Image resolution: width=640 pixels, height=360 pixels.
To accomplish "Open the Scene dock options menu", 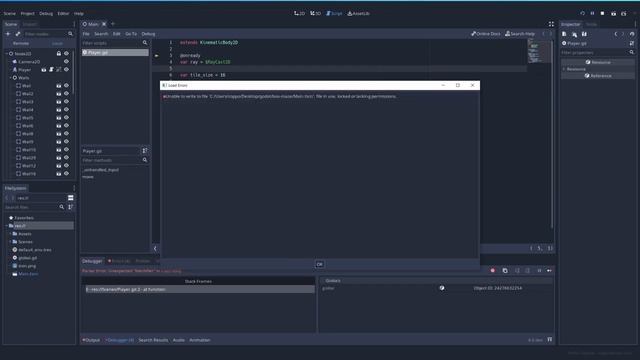I will coord(74,24).
